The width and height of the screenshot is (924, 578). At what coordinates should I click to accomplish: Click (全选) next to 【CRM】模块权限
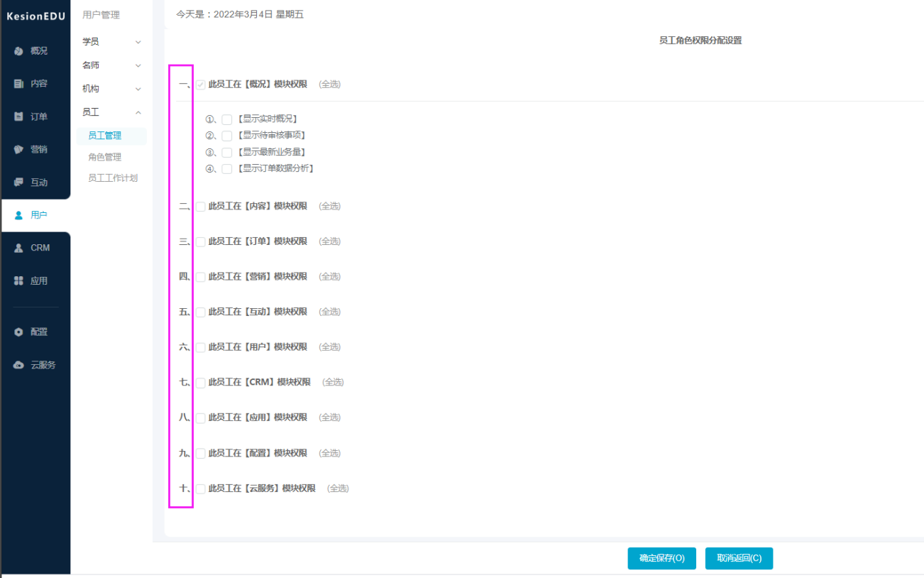[x=333, y=382]
